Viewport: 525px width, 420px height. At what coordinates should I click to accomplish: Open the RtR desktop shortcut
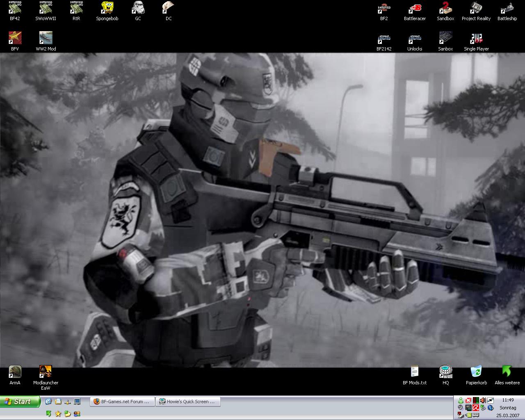76,11
